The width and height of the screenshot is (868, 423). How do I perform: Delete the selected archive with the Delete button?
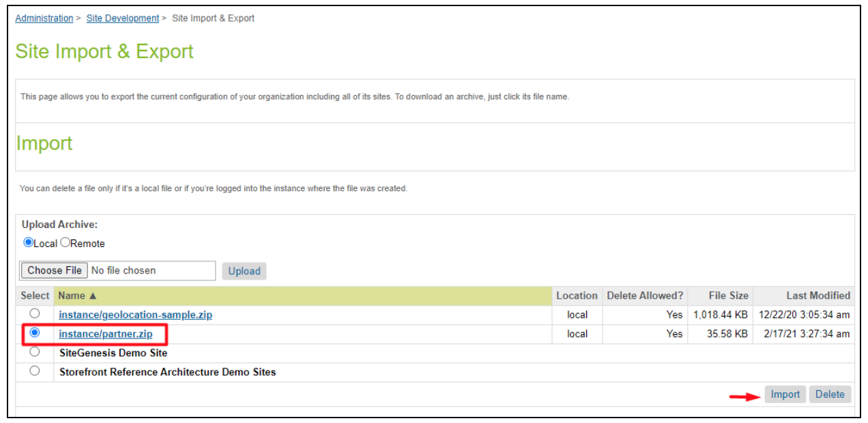829,394
